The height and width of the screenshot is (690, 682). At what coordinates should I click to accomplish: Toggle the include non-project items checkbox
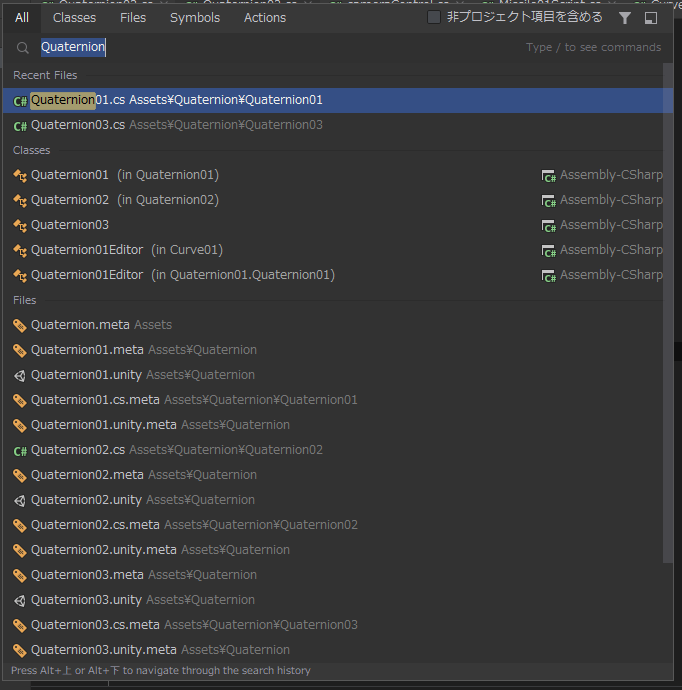tap(434, 18)
